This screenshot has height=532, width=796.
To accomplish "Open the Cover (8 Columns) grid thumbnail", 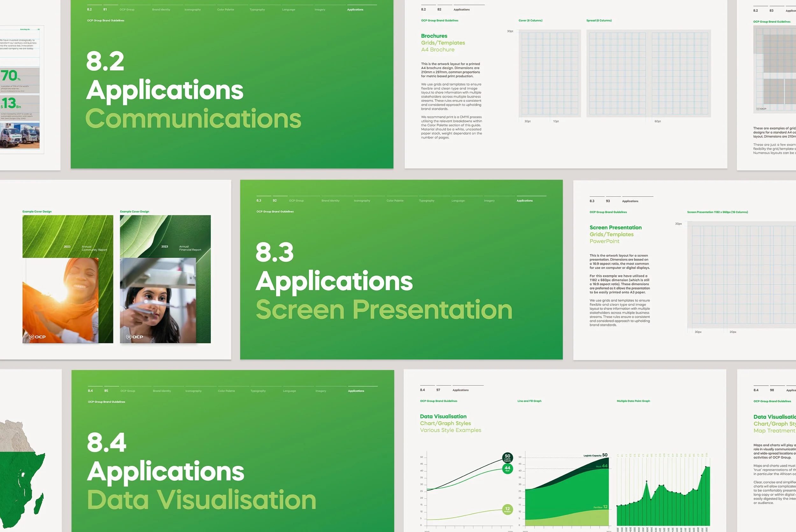I will pos(550,73).
